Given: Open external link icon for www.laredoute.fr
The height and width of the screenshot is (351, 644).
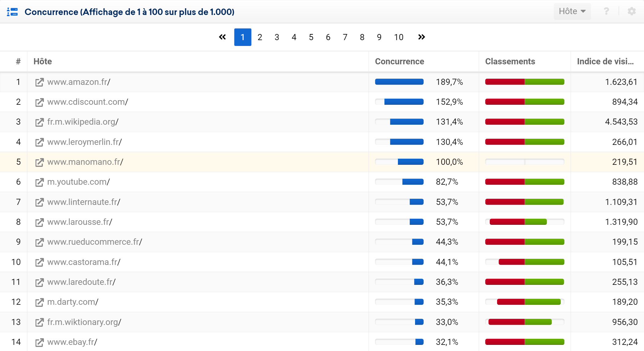Looking at the screenshot, I should coord(39,282).
